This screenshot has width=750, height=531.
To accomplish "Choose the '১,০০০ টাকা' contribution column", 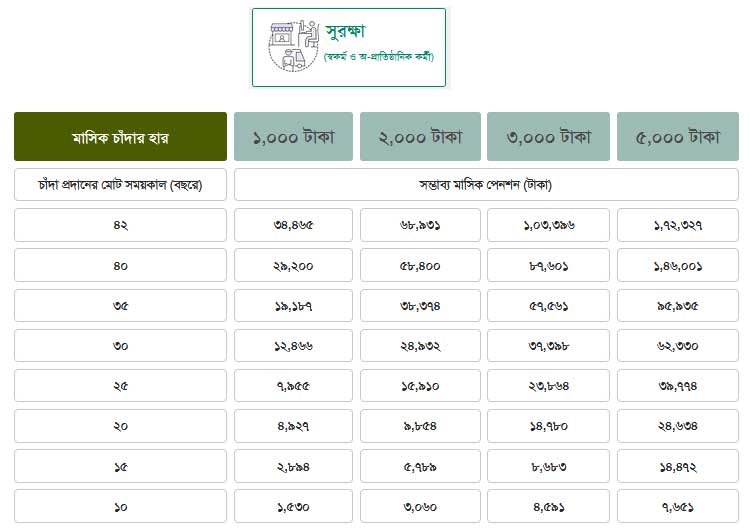I will pyautogui.click(x=293, y=137).
